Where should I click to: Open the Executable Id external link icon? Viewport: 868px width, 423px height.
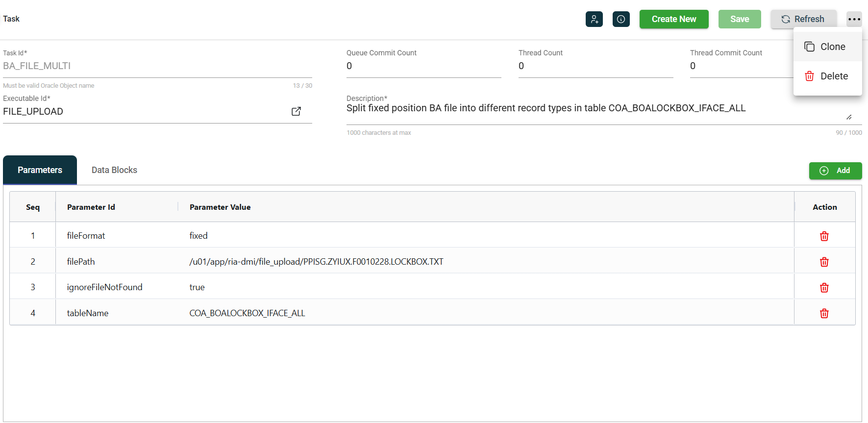click(x=296, y=111)
